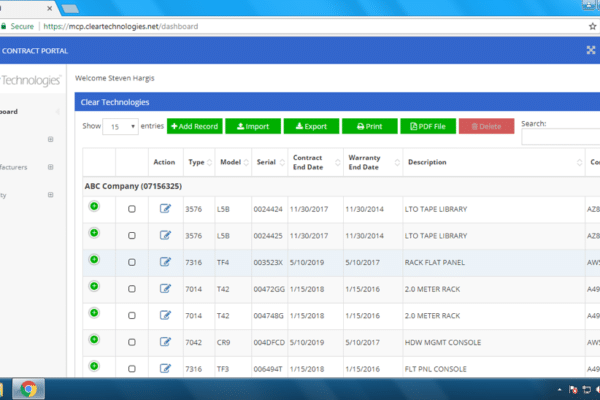Sort the table by Description column
This screenshot has width=600, height=400.
(494, 162)
